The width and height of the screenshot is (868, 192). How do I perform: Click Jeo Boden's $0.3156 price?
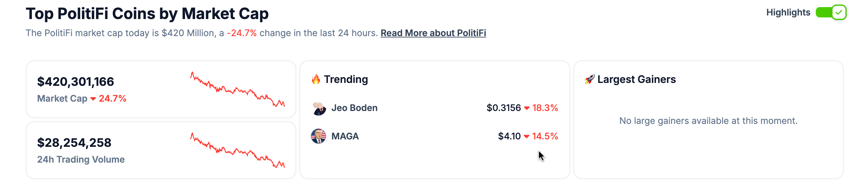click(x=503, y=108)
